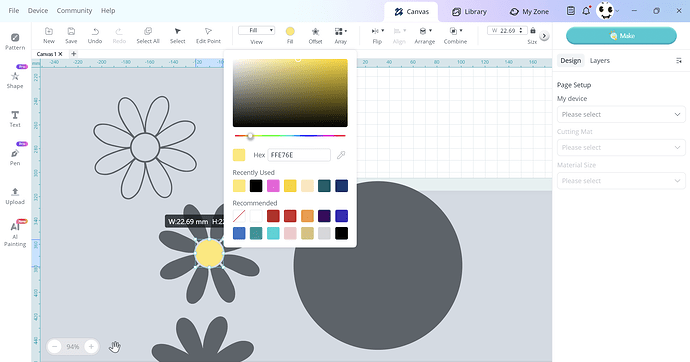Viewport: 690px width, 362px height.
Task: Select the pink recently used swatch
Action: 273,186
